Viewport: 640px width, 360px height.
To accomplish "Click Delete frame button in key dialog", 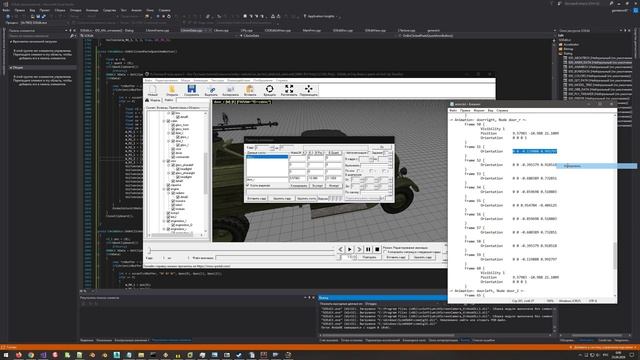I will [x=282, y=199].
